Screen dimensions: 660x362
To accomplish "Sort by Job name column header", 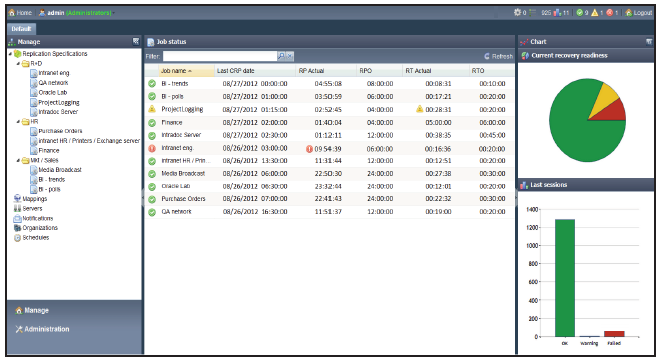I will tap(186, 71).
